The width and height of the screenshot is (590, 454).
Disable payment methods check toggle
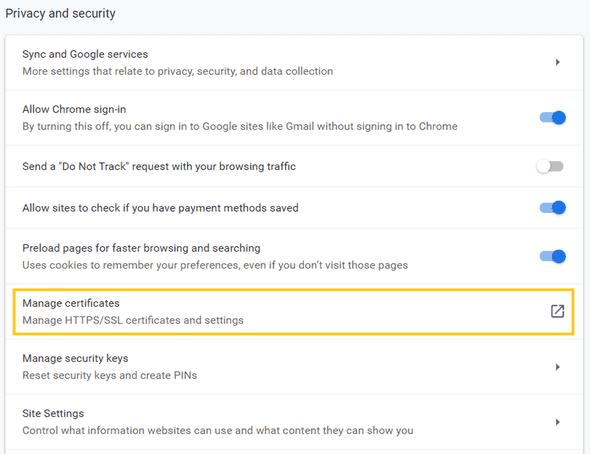pyautogui.click(x=552, y=208)
